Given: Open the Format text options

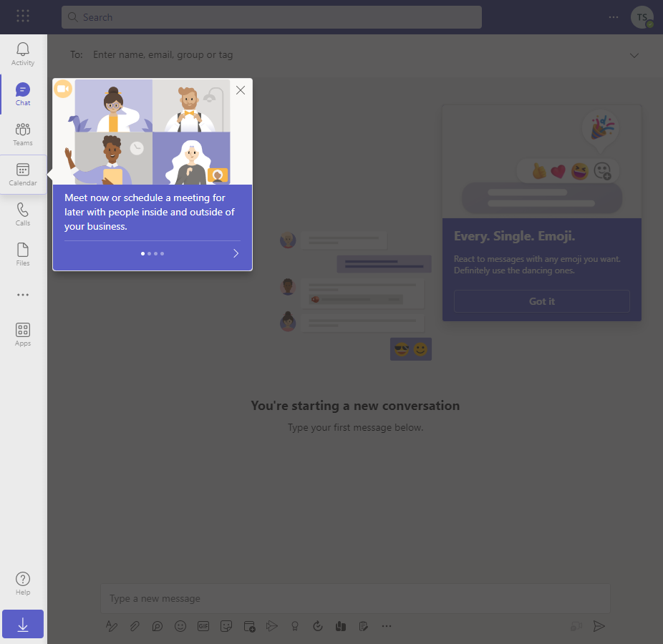Looking at the screenshot, I should [112, 626].
